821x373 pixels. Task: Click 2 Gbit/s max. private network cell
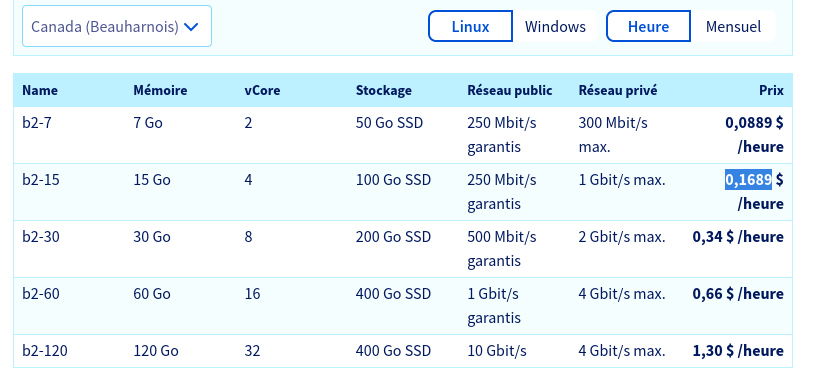pos(622,237)
